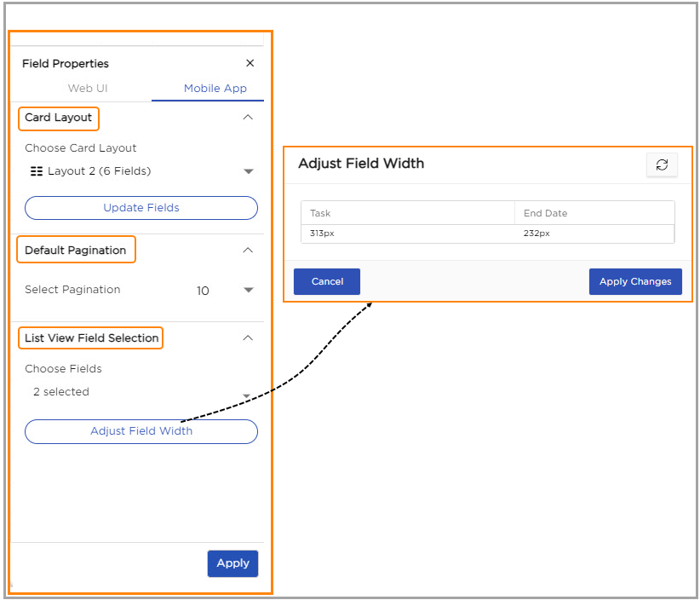The image size is (700, 600).
Task: Select the Task column header
Action: click(x=407, y=213)
